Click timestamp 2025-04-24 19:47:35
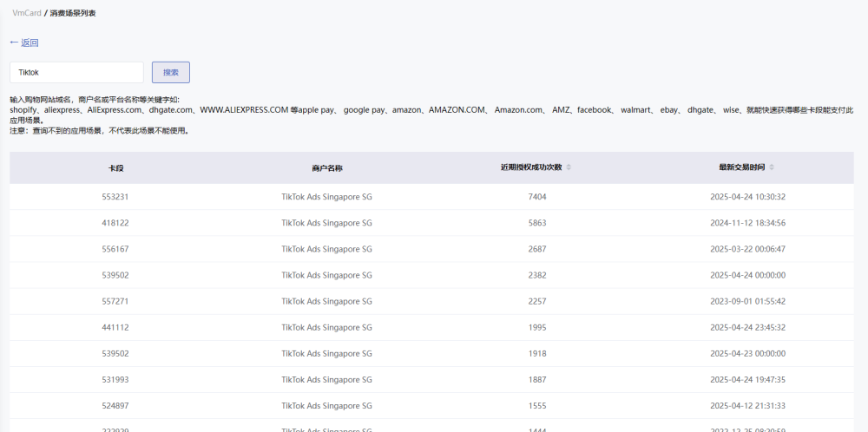The image size is (868, 432). [748, 379]
